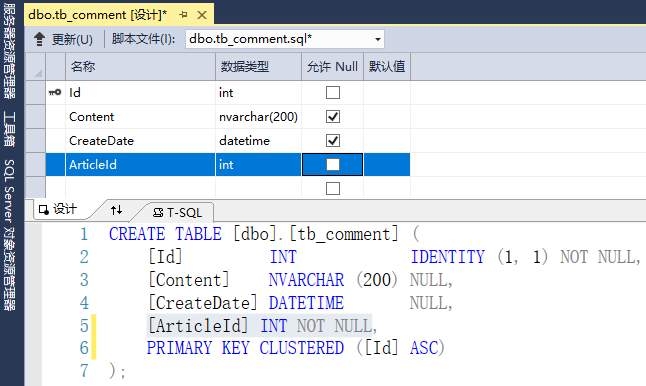
Task: Switch to the 设计 (Design) tab
Action: click(60, 209)
